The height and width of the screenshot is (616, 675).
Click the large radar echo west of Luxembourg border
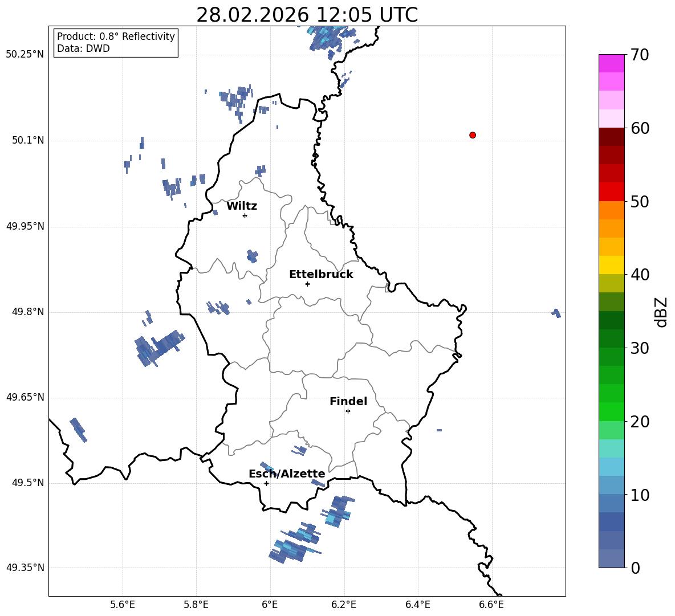pos(158,348)
